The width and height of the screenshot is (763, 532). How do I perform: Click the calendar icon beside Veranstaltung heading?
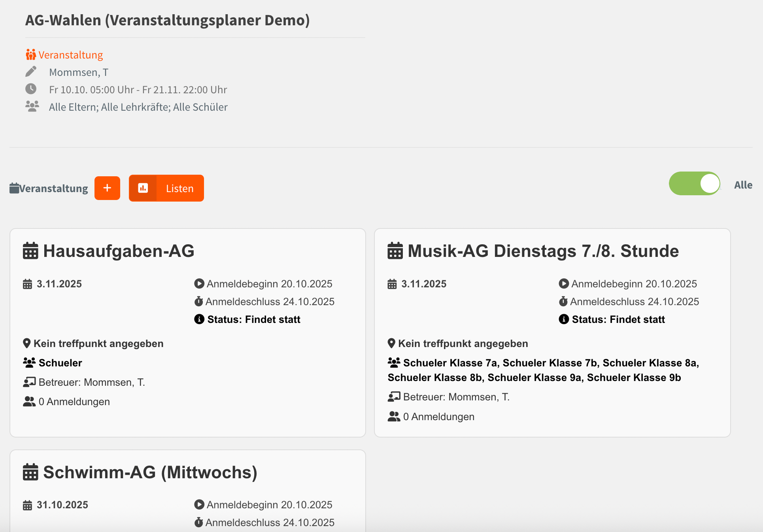(x=14, y=189)
